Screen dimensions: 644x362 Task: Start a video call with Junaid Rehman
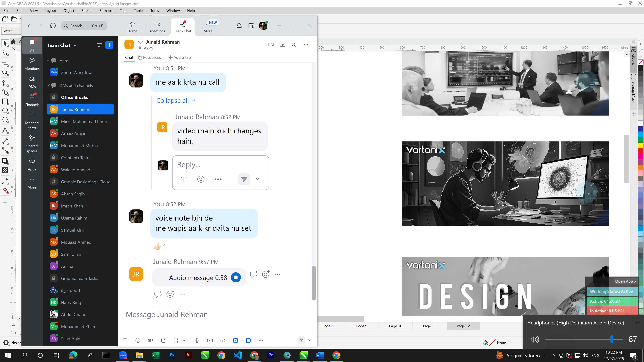tap(271, 45)
